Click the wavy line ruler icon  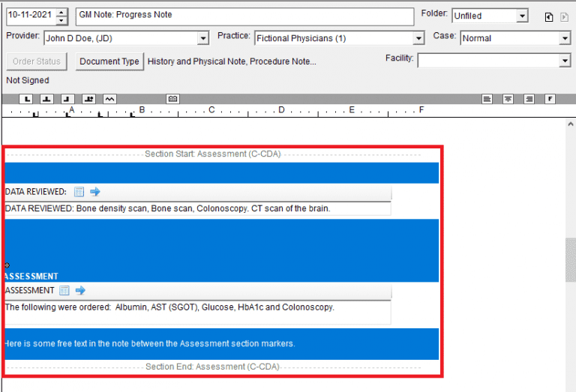(x=109, y=99)
